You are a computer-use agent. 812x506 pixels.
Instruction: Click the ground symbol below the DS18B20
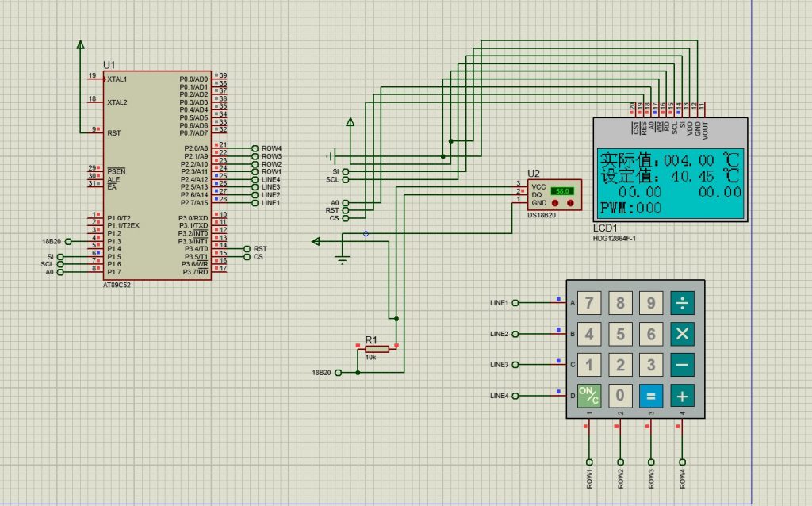343,257
